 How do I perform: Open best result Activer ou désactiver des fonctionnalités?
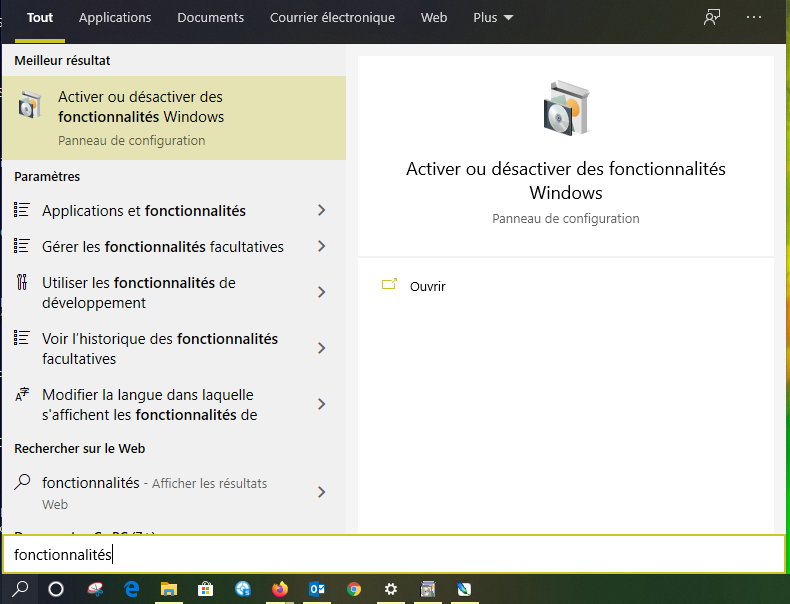(x=174, y=118)
